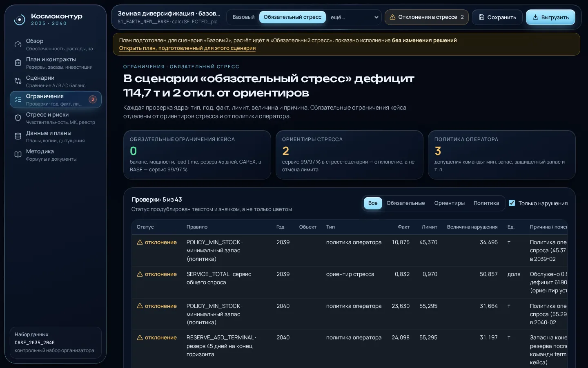The height and width of the screenshot is (368, 588).
Task: Click the fact value 24,098
Action: (x=401, y=338)
